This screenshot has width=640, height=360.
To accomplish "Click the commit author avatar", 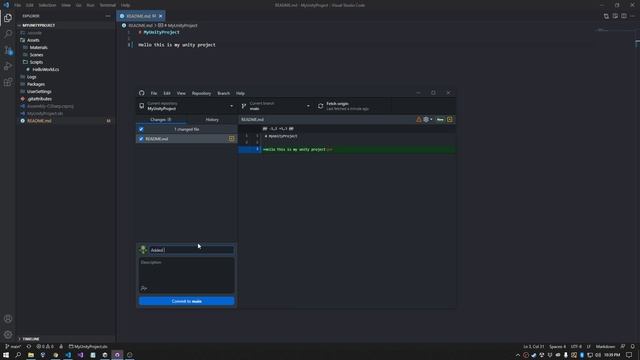I will pyautogui.click(x=143, y=249).
